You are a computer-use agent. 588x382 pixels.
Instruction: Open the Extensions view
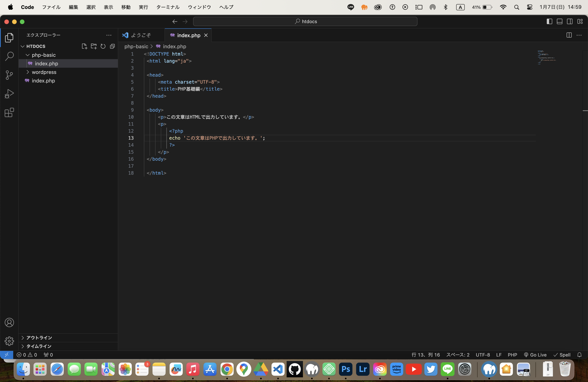click(9, 113)
